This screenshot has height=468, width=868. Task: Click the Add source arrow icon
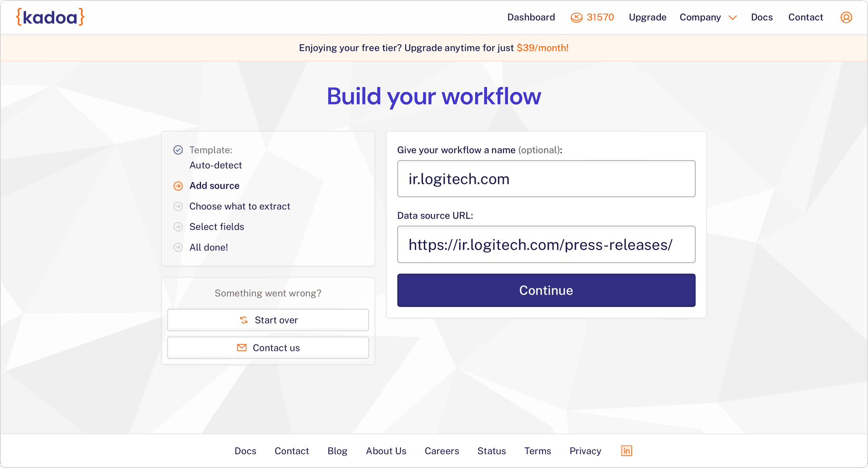[178, 186]
